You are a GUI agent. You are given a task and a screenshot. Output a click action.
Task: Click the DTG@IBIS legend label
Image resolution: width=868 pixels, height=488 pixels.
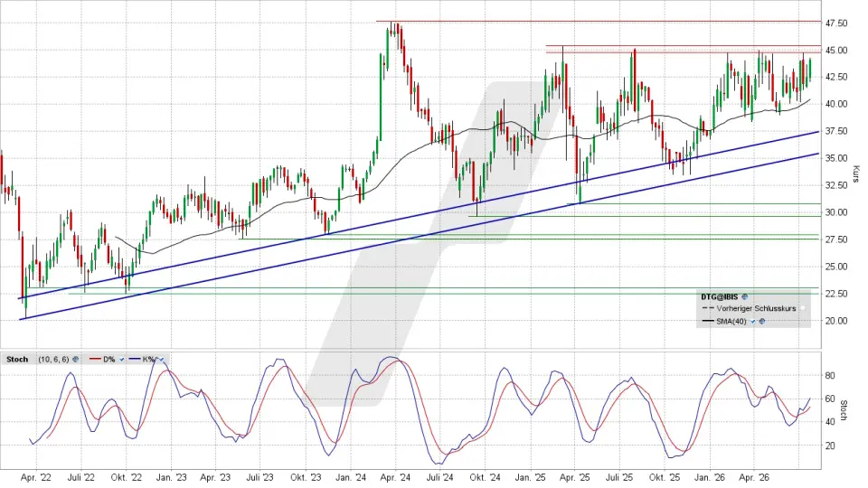[x=720, y=296]
